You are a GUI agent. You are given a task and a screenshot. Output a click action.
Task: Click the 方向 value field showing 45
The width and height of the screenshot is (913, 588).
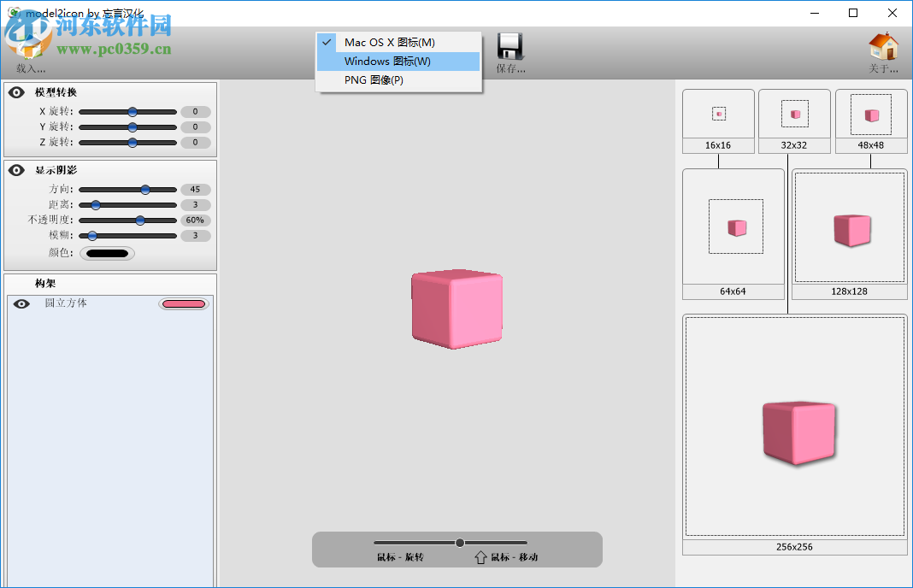tap(195, 189)
